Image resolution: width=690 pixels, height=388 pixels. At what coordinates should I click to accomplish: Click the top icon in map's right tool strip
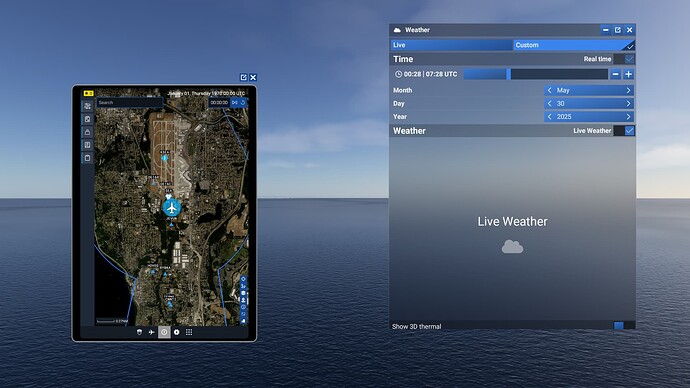pos(243,279)
